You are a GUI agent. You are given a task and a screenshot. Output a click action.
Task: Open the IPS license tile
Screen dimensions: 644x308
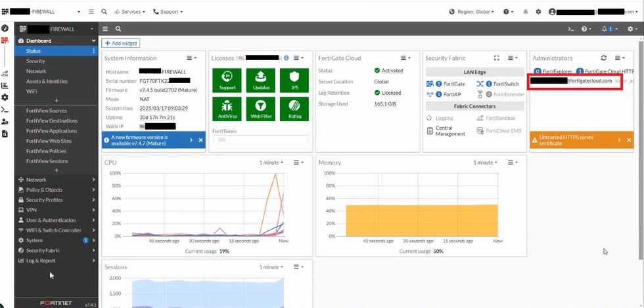(x=294, y=80)
